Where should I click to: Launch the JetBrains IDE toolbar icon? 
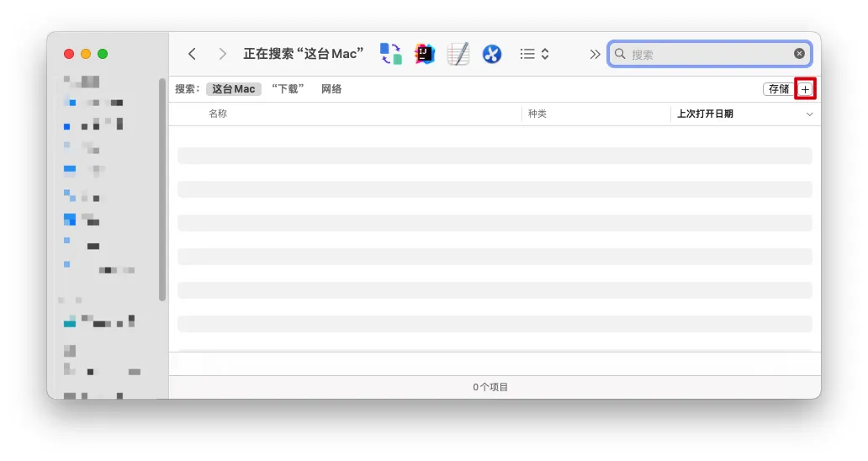[x=425, y=54]
